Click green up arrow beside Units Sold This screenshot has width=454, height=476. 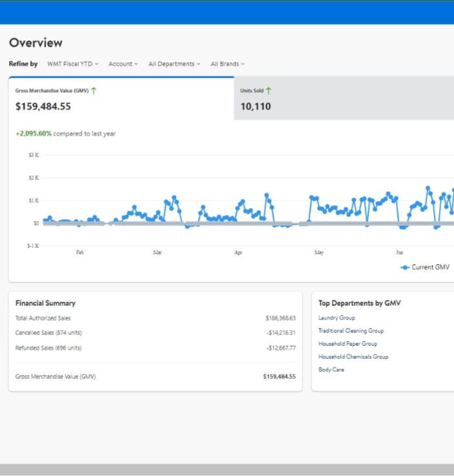pos(268,91)
